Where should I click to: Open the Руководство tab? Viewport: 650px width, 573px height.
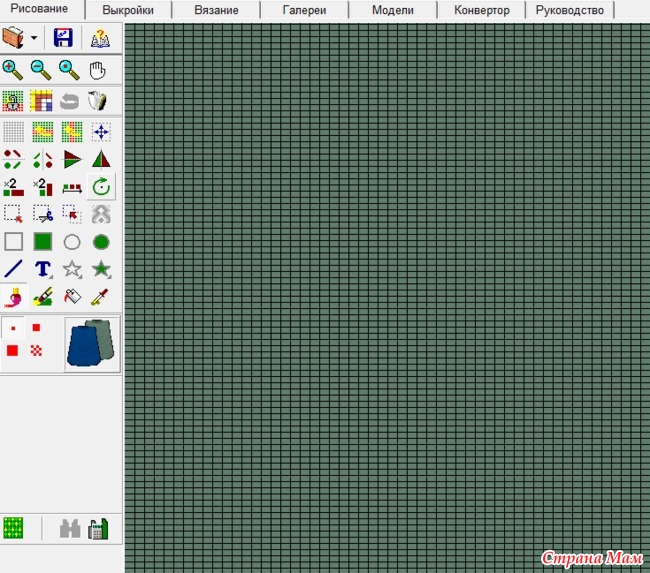[569, 10]
